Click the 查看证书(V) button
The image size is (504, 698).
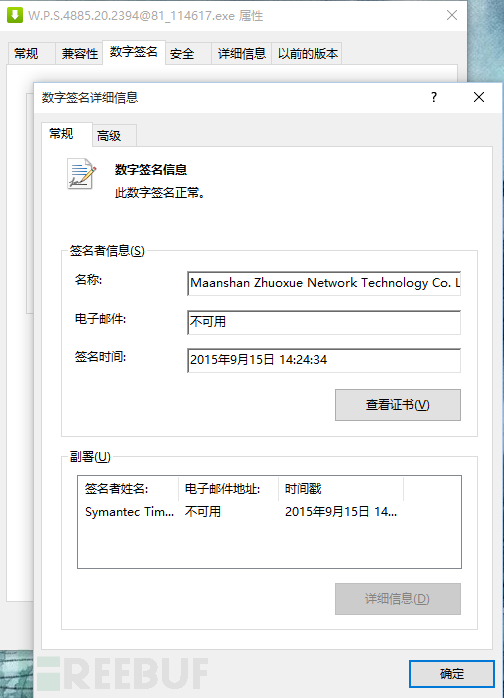398,405
